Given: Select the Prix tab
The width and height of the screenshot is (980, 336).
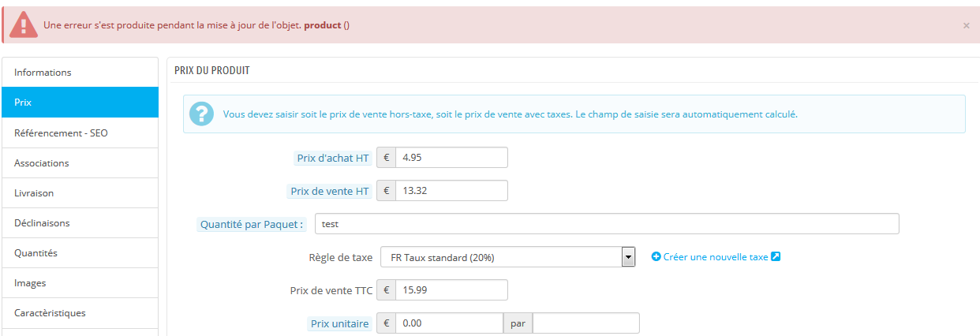Looking at the screenshot, I should (79, 102).
